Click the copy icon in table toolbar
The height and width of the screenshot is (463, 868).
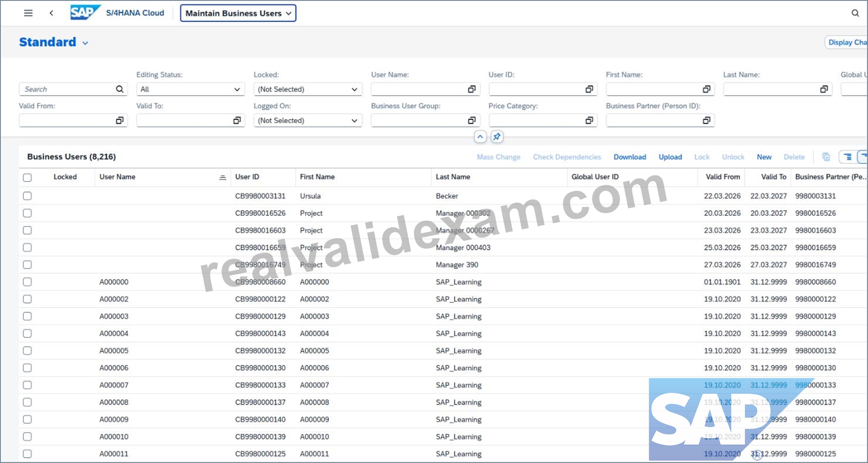(x=826, y=157)
